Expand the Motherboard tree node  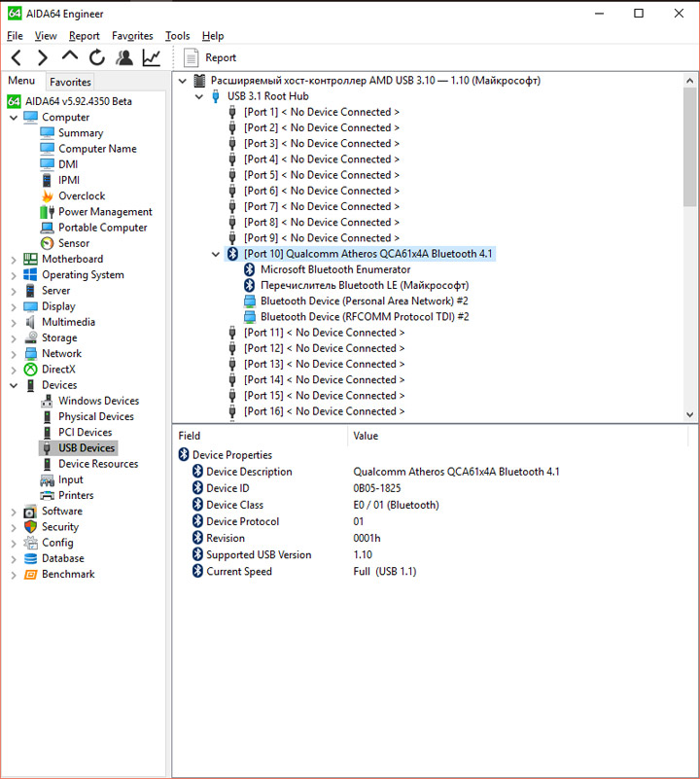(x=14, y=260)
